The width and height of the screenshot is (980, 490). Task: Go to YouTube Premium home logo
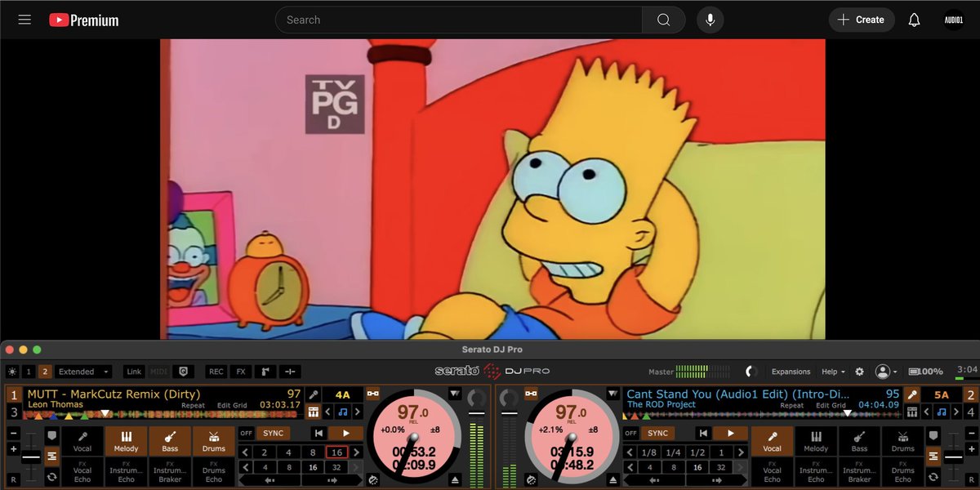pyautogui.click(x=83, y=20)
